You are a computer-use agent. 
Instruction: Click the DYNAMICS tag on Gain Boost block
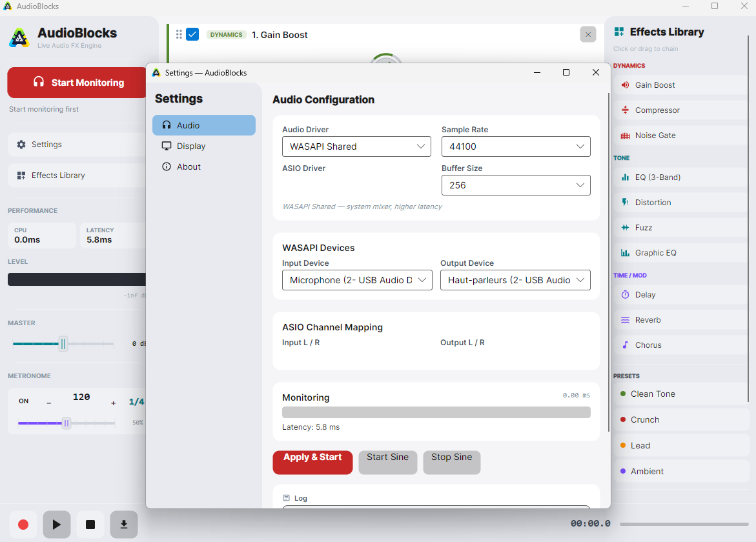[226, 35]
